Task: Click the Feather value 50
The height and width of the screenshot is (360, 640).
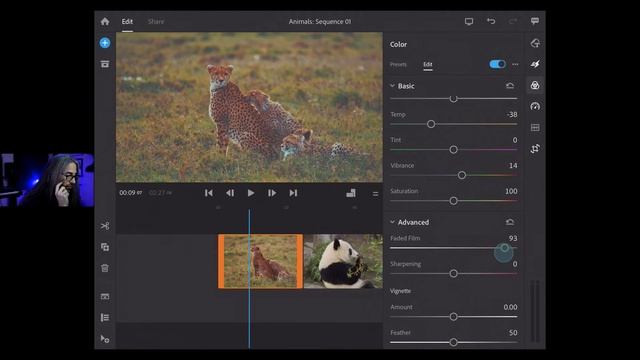Action: (513, 333)
